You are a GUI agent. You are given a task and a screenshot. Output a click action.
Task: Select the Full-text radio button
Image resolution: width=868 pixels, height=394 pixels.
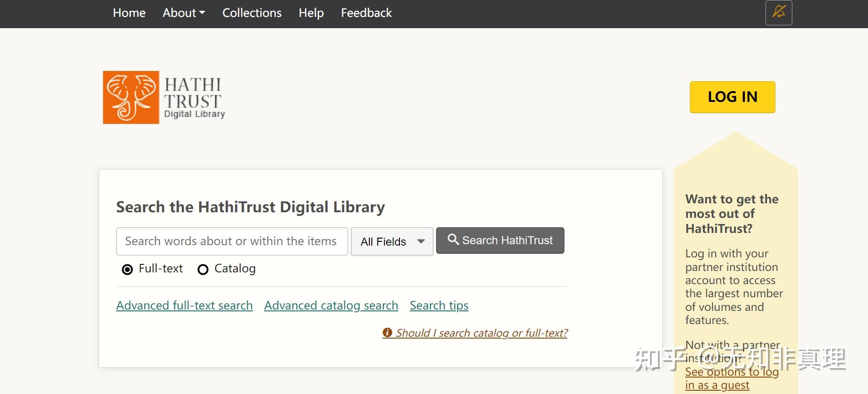pos(127,270)
